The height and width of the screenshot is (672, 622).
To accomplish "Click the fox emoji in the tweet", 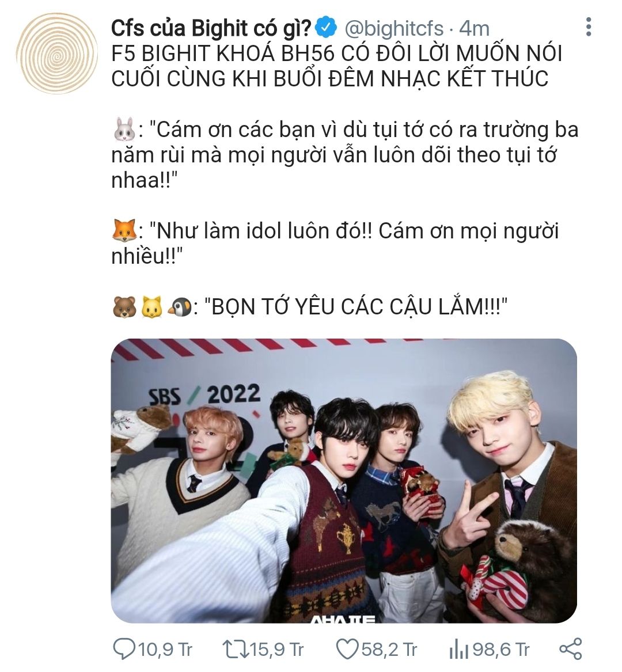I will (x=124, y=230).
